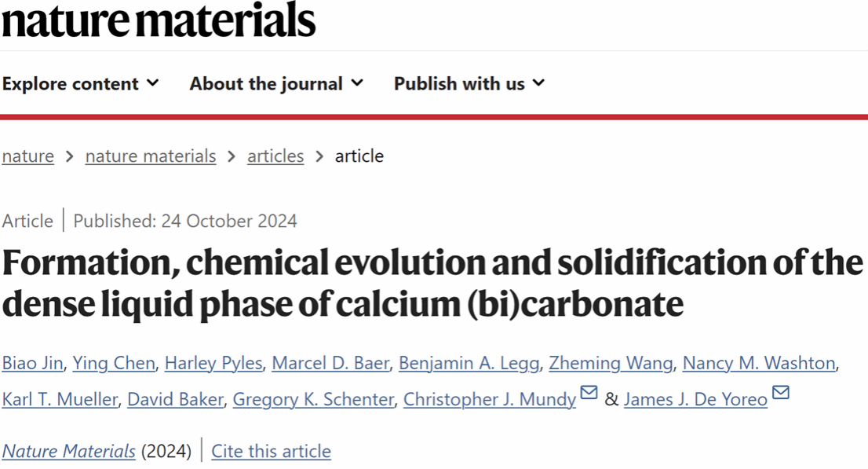
Task: Select author Karl T. Mueller
Action: (x=60, y=399)
